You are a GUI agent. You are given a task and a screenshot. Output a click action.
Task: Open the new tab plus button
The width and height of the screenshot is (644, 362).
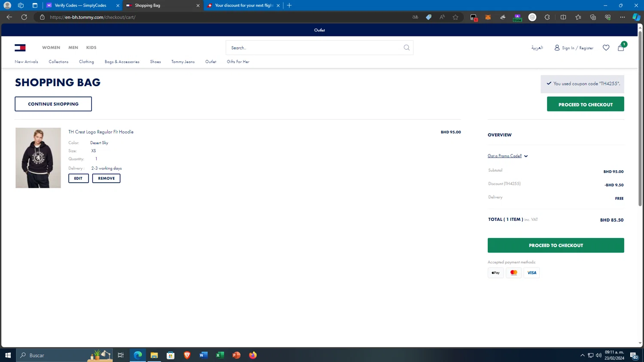(x=289, y=6)
